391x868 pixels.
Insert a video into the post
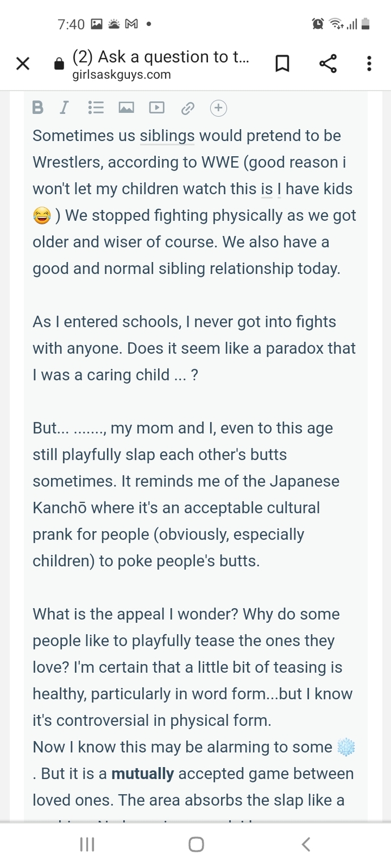click(x=156, y=108)
